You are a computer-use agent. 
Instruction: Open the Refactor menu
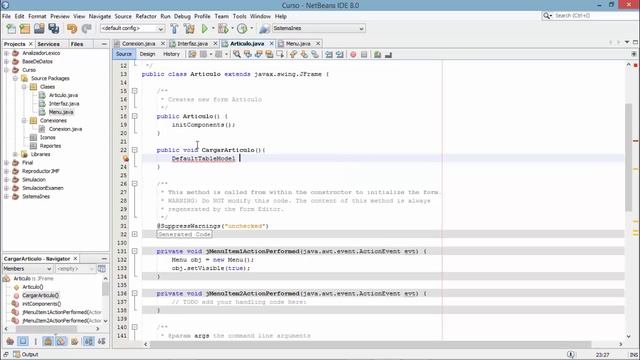pos(146,16)
